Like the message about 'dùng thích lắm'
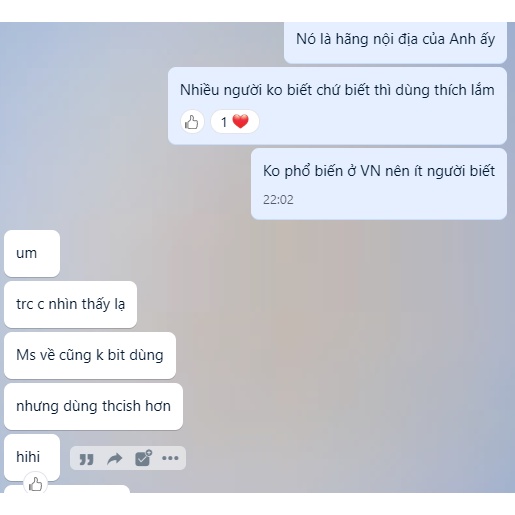The height and width of the screenshot is (515, 515). click(192, 122)
